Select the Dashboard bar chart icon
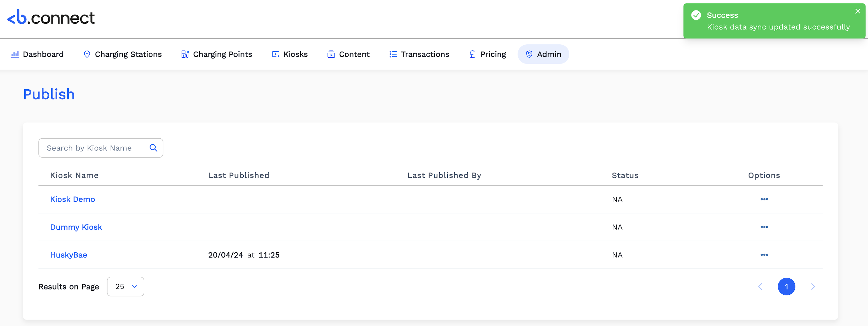The height and width of the screenshot is (326, 868). 15,54
